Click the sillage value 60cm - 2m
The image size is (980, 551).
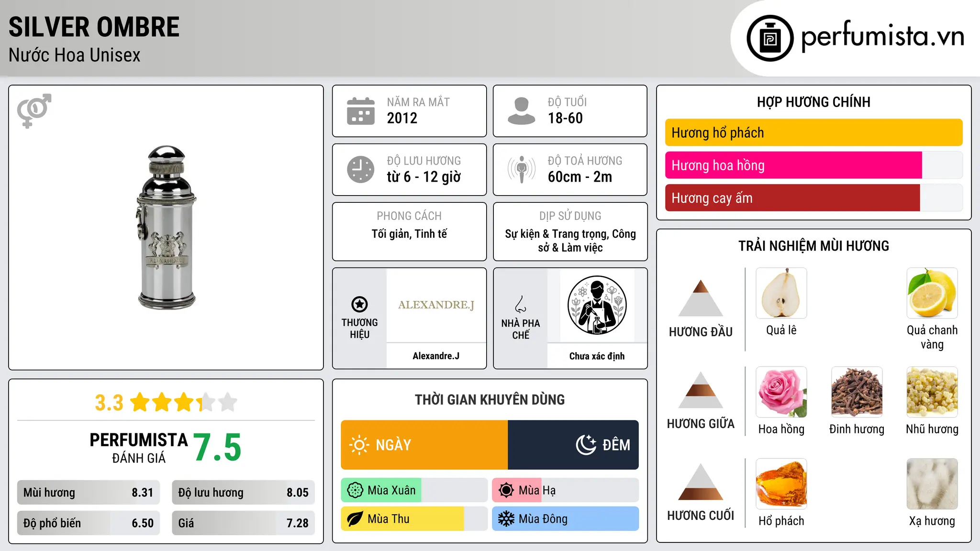click(x=580, y=177)
